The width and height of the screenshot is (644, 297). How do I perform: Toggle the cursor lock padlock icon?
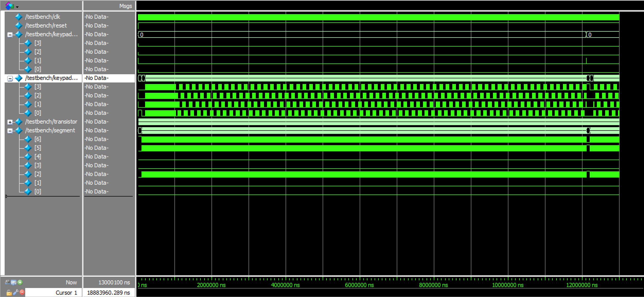click(9, 292)
